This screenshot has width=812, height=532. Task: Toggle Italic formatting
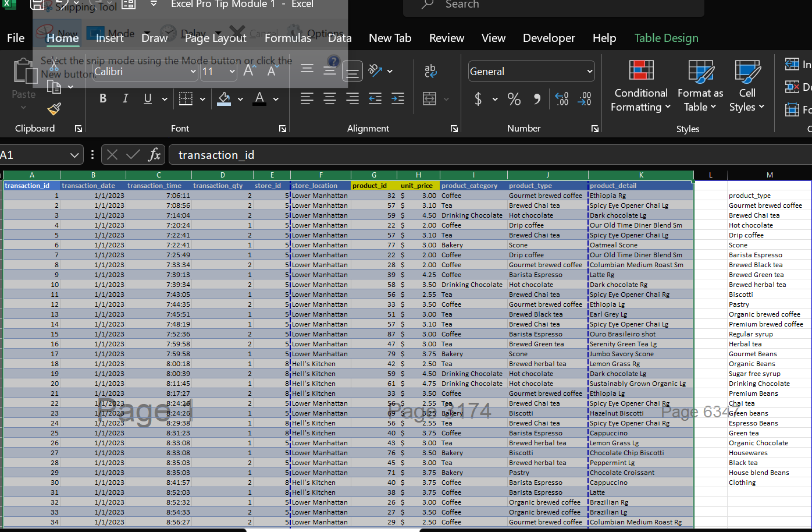pyautogui.click(x=125, y=98)
